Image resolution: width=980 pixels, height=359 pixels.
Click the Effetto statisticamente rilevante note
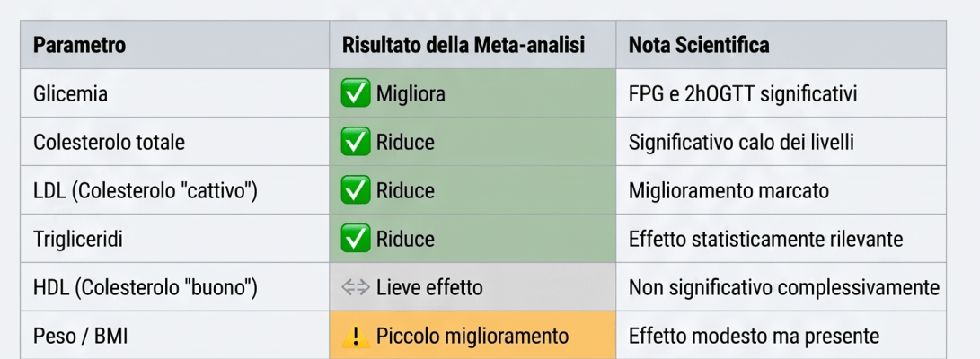tap(765, 239)
